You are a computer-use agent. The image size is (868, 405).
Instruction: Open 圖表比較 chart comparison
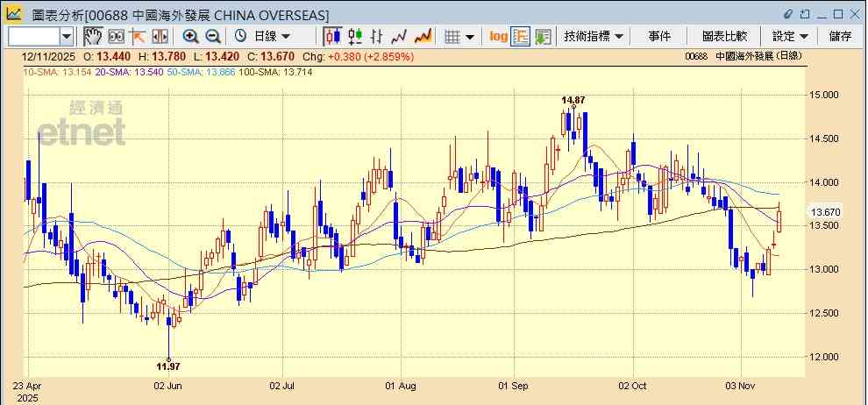pos(724,37)
